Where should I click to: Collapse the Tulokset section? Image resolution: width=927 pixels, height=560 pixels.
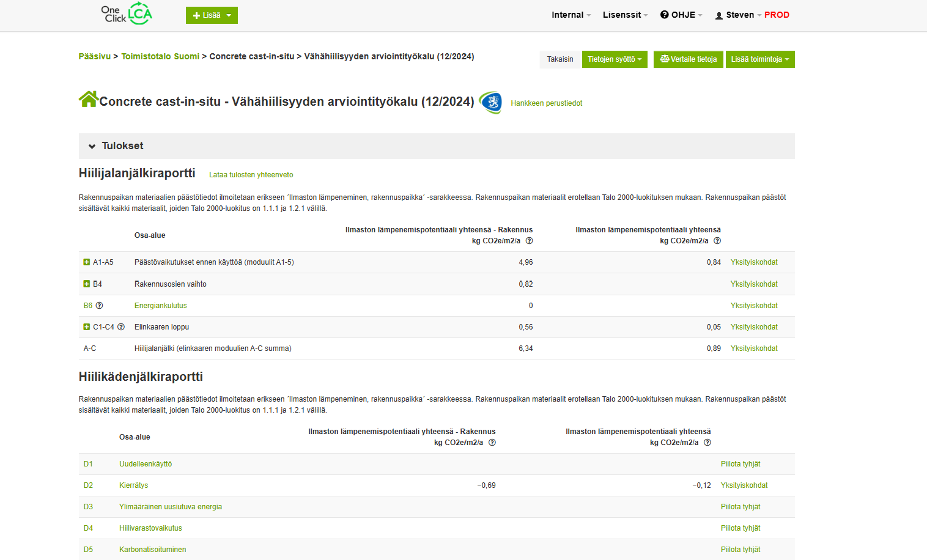pos(92,146)
